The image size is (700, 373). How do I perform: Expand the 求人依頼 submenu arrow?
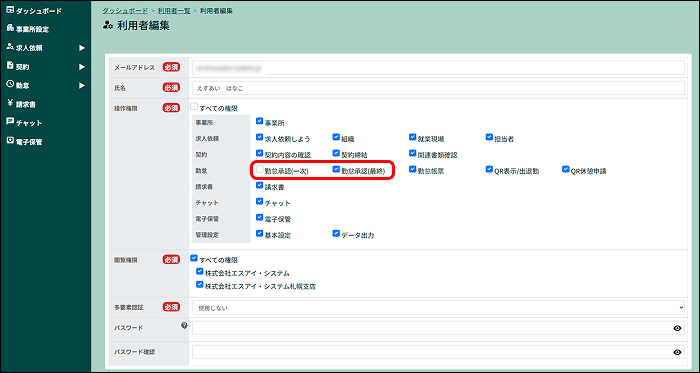click(x=82, y=48)
